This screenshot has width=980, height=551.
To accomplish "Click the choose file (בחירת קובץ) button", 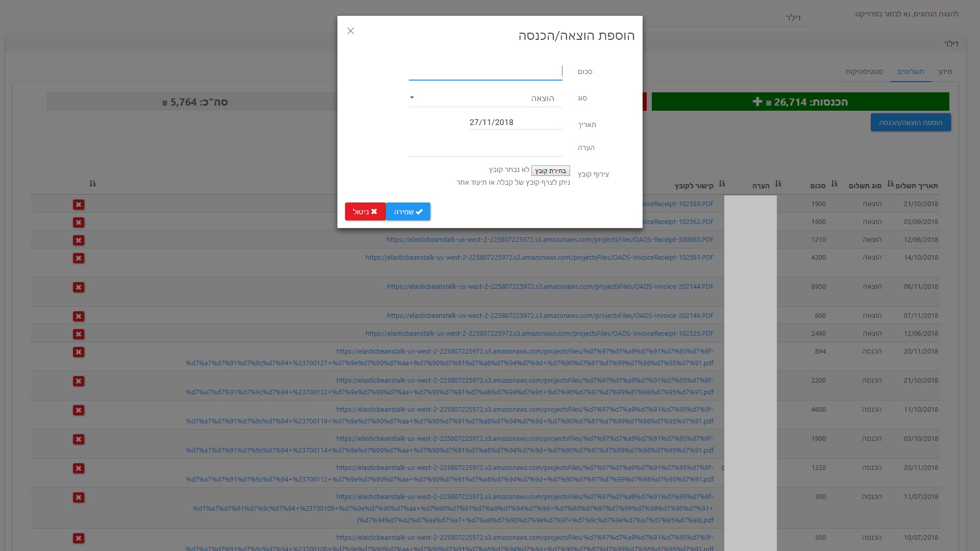I will point(550,171).
